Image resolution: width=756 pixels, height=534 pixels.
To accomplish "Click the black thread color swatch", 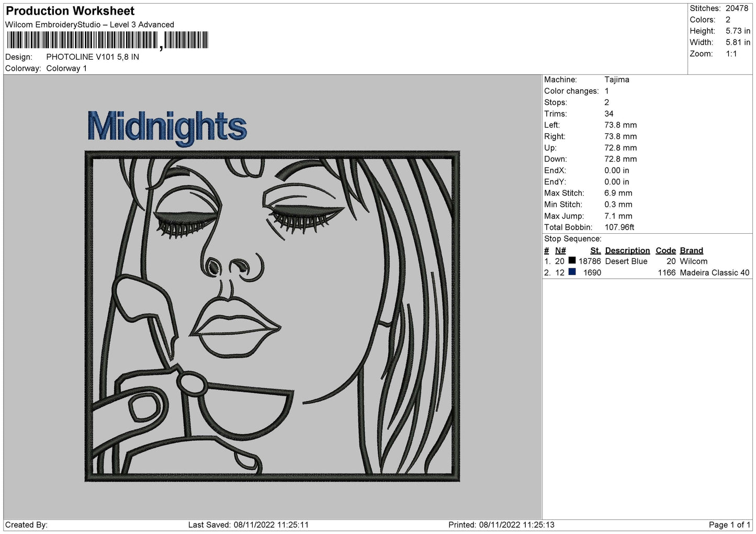I will click(572, 260).
